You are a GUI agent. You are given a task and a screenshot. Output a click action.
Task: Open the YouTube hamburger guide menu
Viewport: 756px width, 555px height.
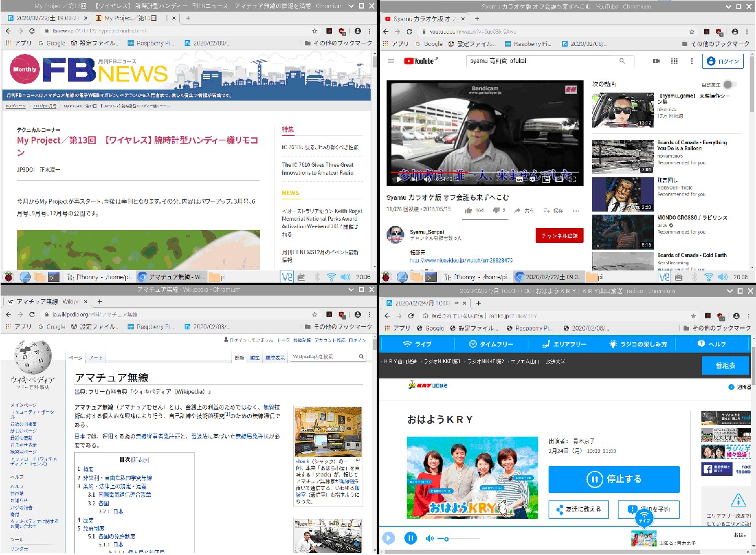tap(391, 61)
